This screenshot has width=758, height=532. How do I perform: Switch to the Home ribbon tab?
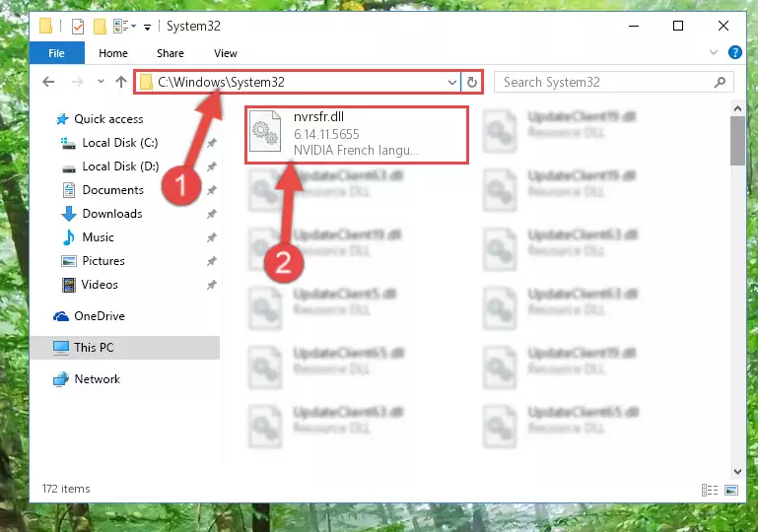click(113, 53)
